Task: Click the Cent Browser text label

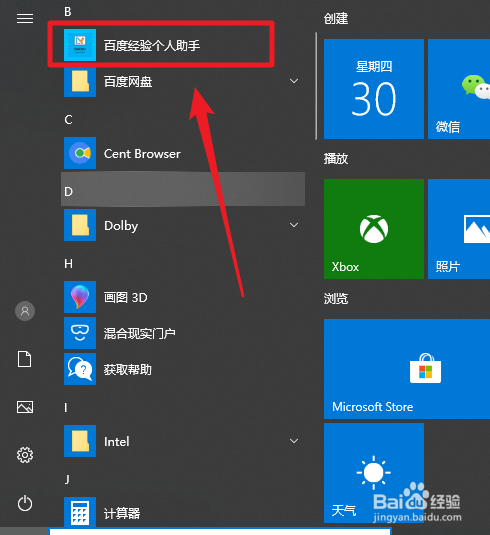Action: coord(142,154)
